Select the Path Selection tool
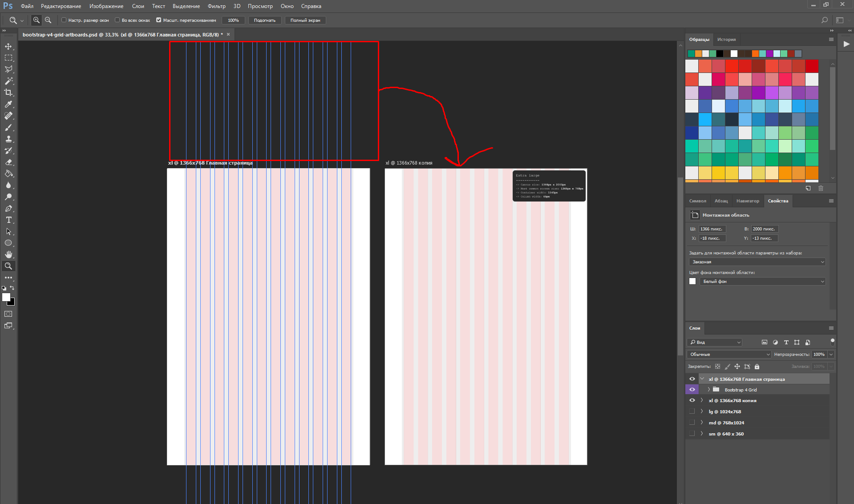This screenshot has height=504, width=854. click(8, 231)
